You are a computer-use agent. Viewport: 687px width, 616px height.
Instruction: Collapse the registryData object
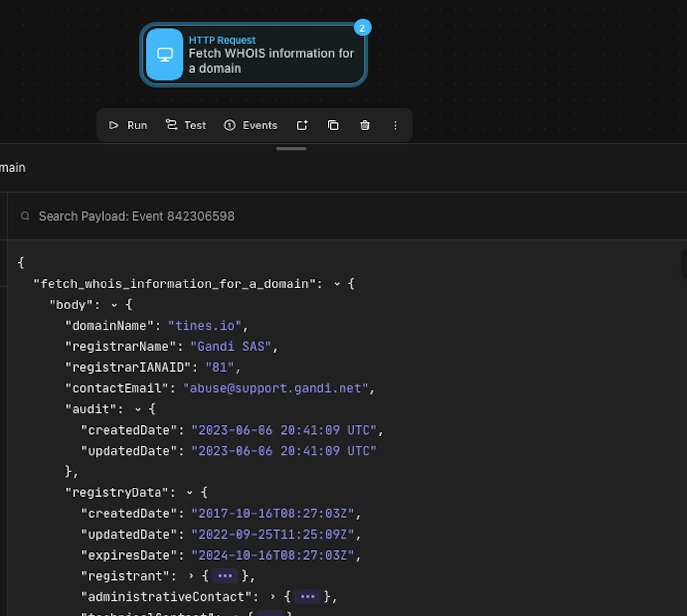[190, 492]
